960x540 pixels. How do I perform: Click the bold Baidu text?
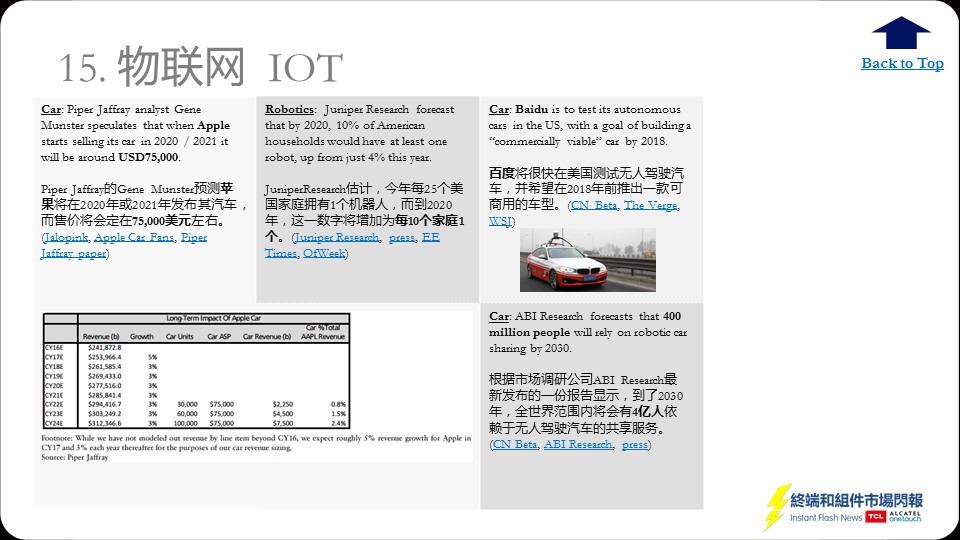(531, 110)
